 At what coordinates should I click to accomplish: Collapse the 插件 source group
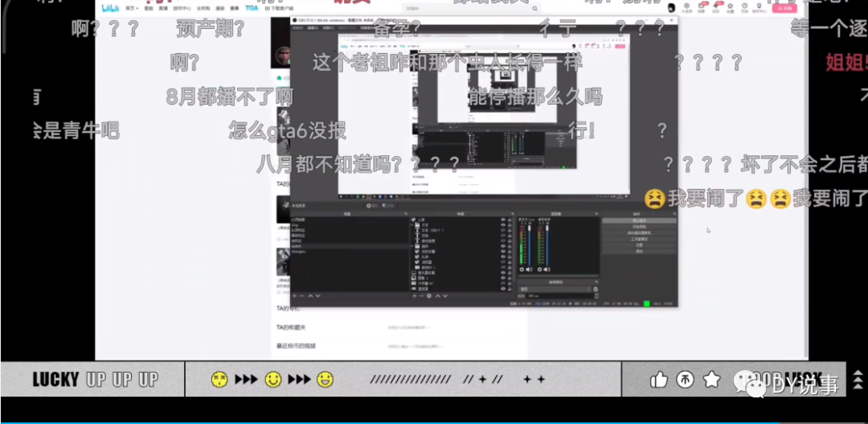[411, 246]
